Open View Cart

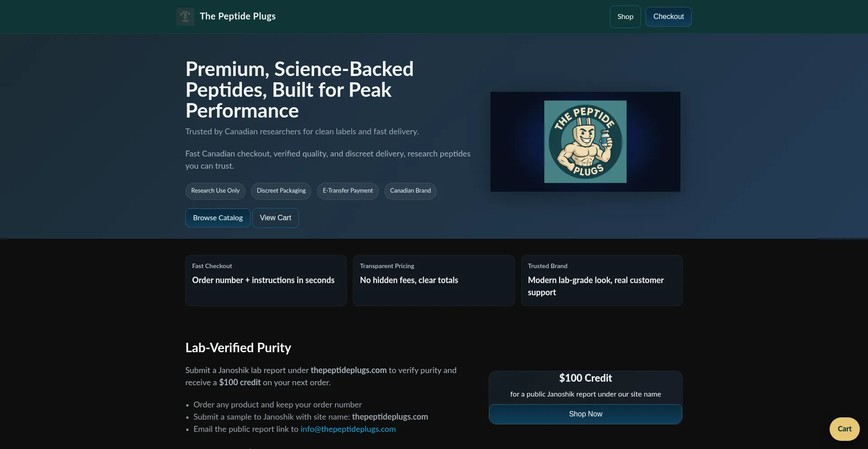tap(275, 217)
